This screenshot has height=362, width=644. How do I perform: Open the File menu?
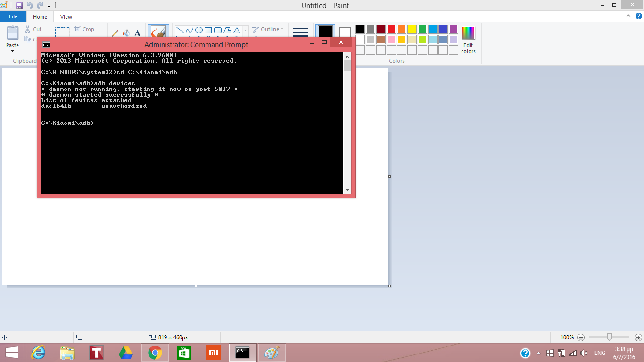click(x=13, y=16)
